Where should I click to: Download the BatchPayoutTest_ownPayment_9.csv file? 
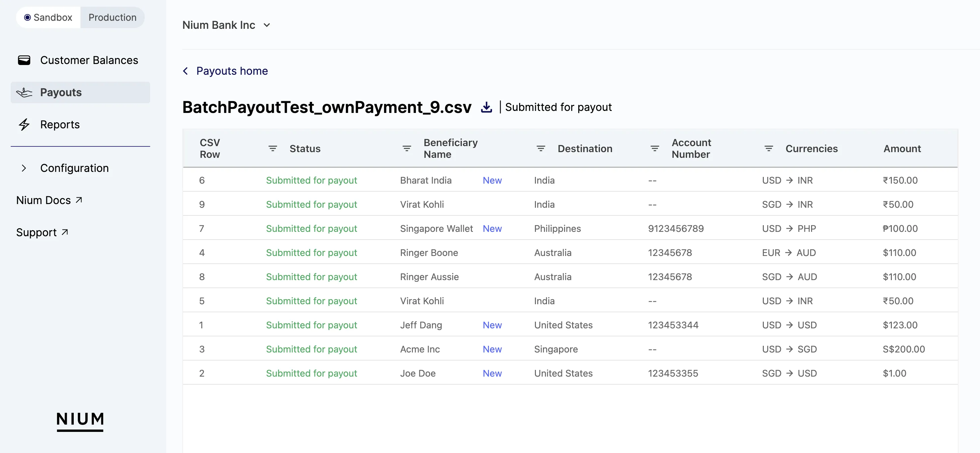click(486, 107)
